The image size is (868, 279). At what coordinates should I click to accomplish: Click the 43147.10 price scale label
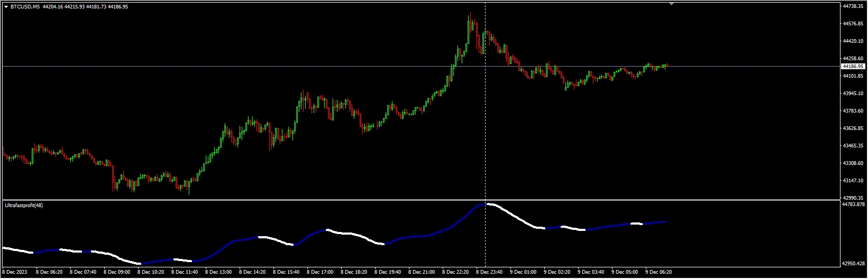853,181
